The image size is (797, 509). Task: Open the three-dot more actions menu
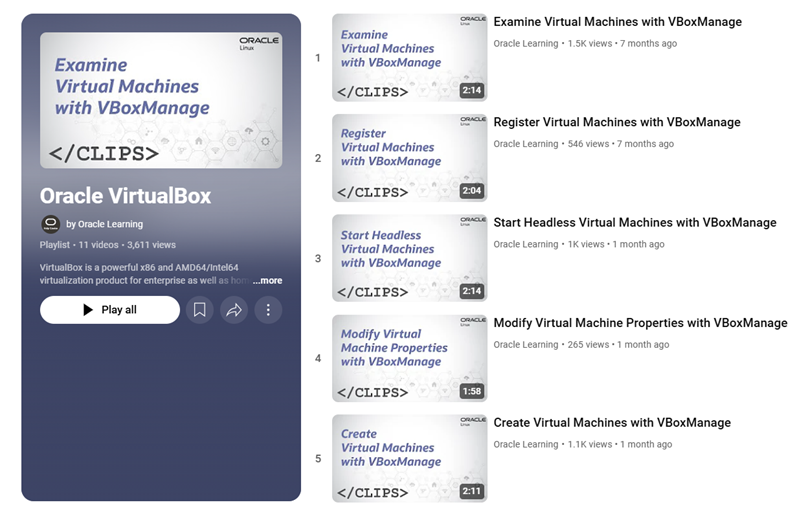pyautogui.click(x=268, y=310)
